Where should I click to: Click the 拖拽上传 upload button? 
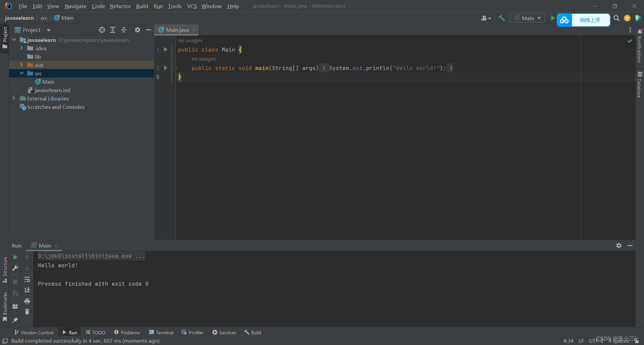click(590, 20)
